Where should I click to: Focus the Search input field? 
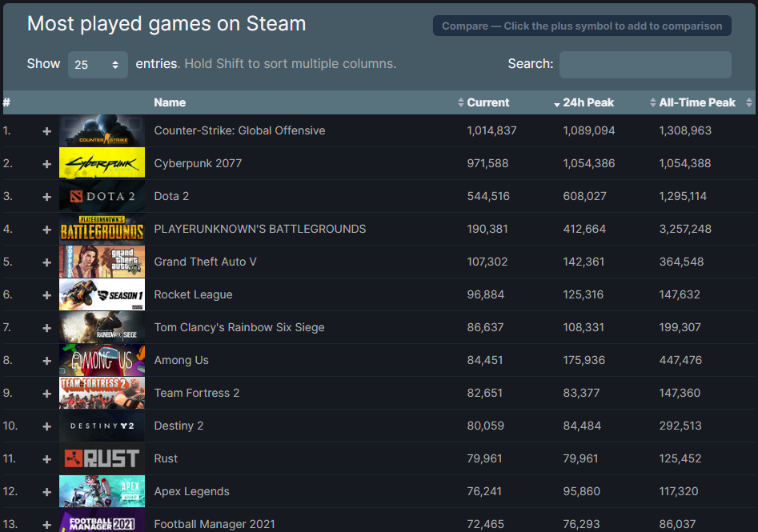645,65
